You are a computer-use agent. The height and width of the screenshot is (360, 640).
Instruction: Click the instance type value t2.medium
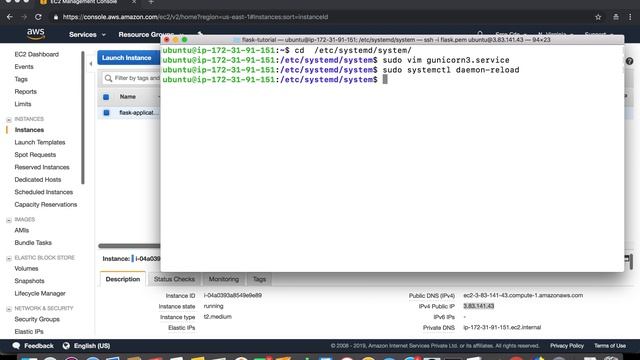click(x=218, y=317)
